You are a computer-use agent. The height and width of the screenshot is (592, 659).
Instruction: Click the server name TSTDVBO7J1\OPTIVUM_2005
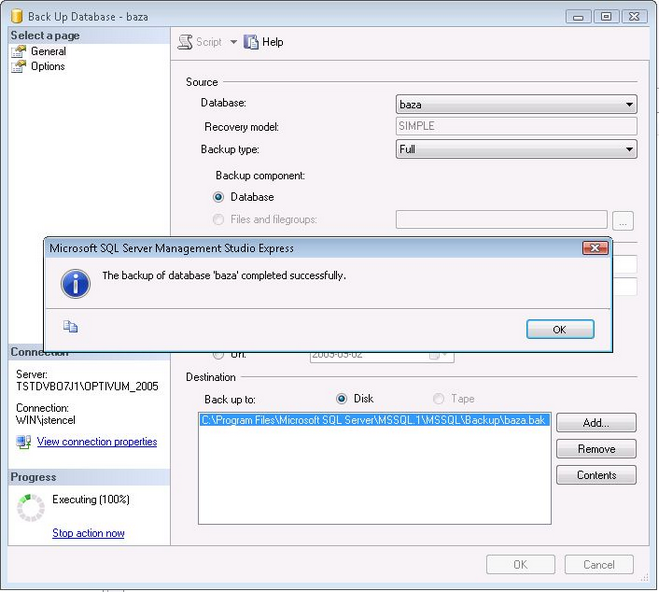click(x=87, y=386)
